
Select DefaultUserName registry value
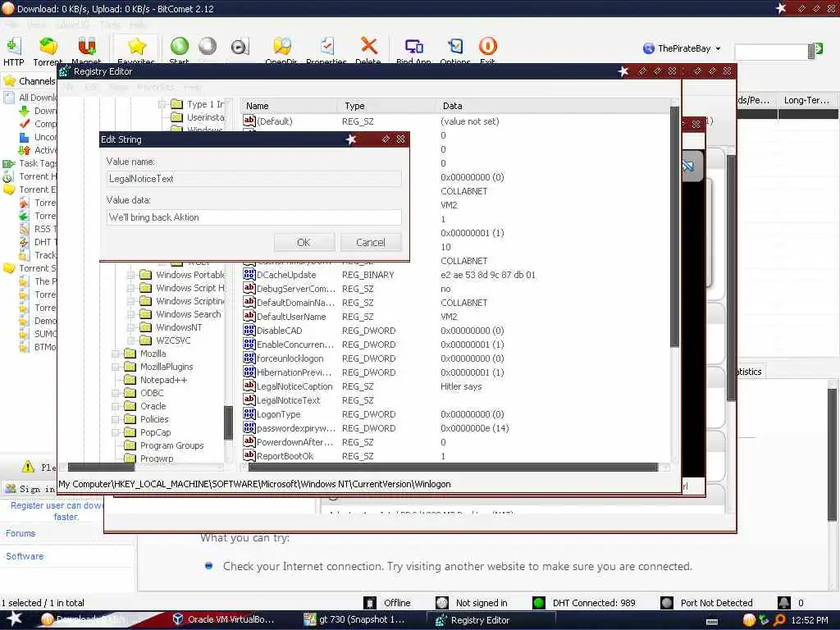pyautogui.click(x=291, y=317)
